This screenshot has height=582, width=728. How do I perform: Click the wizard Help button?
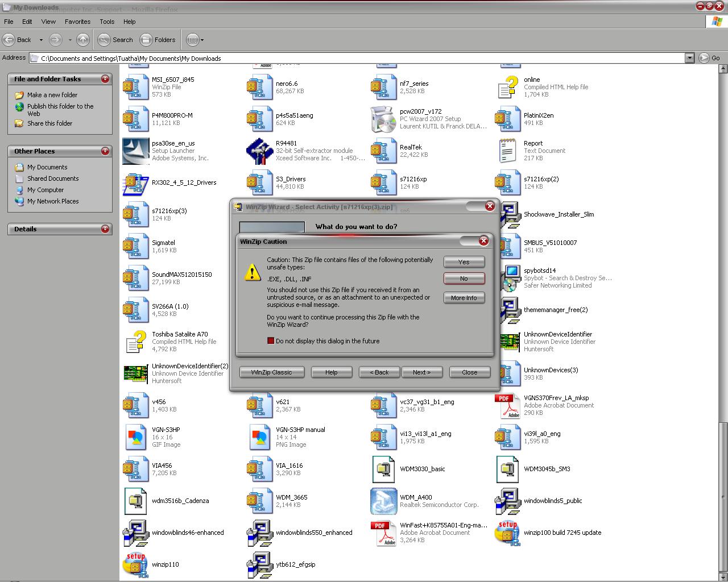pos(332,372)
